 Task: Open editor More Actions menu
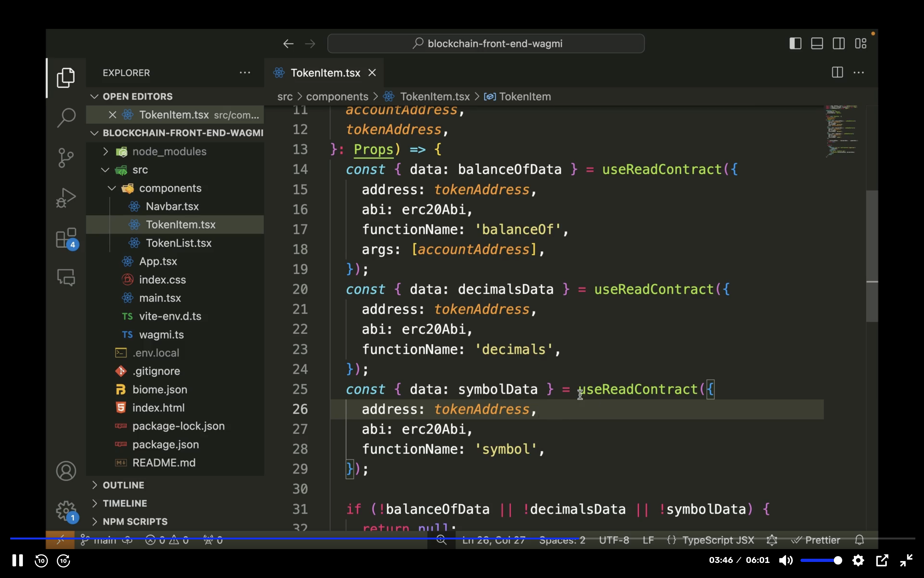[858, 72]
